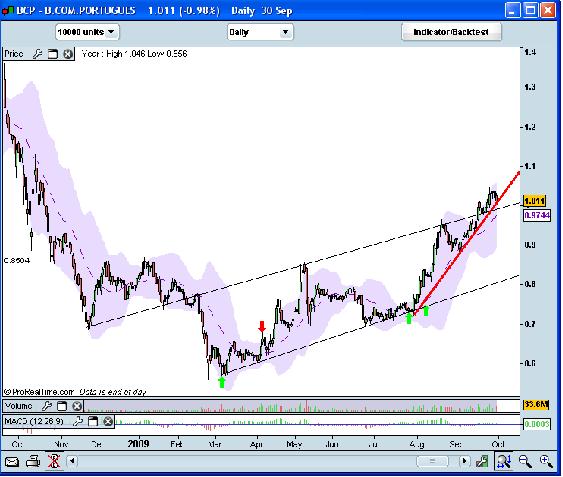The height and width of the screenshot is (477, 563).
Task: Click the 0.9744 moving average value label
Action: coord(537,216)
